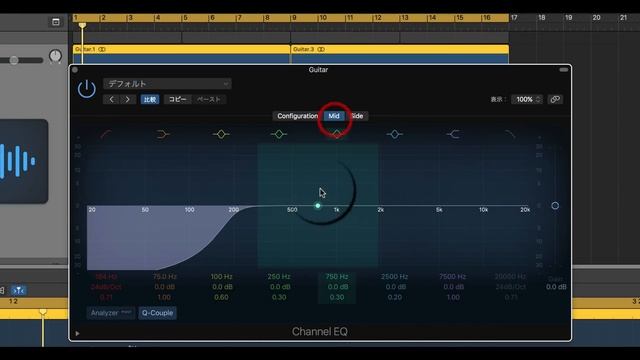
Task: Toggle the 100 Hz parametric band icon
Action: tap(221, 134)
